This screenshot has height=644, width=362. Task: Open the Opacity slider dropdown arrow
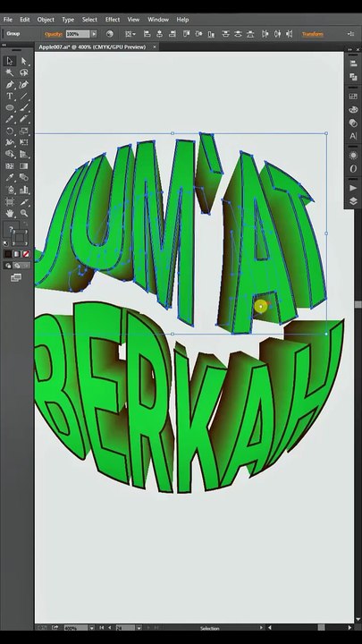pos(94,34)
